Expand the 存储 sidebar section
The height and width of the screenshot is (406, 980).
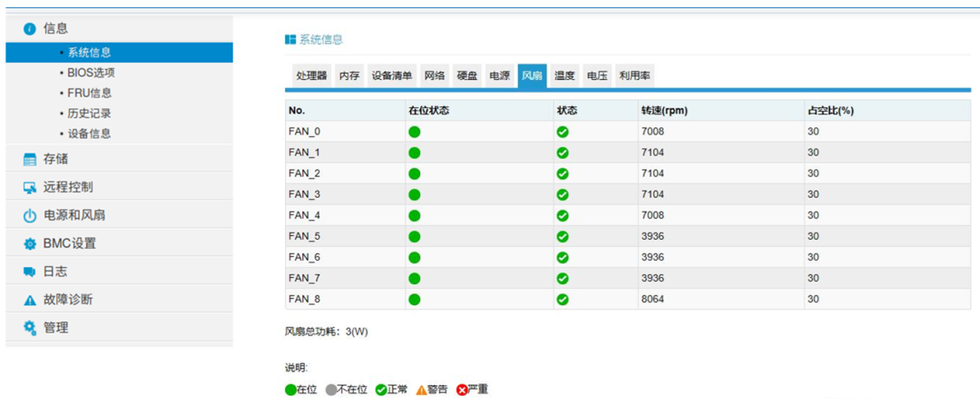[x=55, y=160]
